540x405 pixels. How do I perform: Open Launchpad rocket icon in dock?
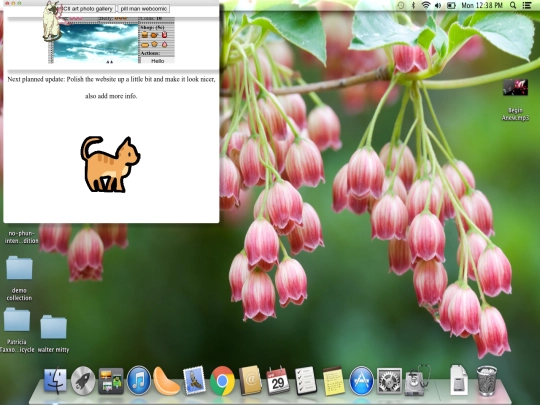[83, 381]
